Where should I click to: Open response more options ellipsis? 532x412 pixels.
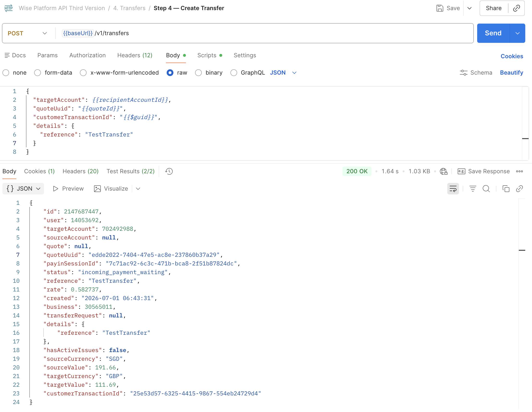(519, 171)
